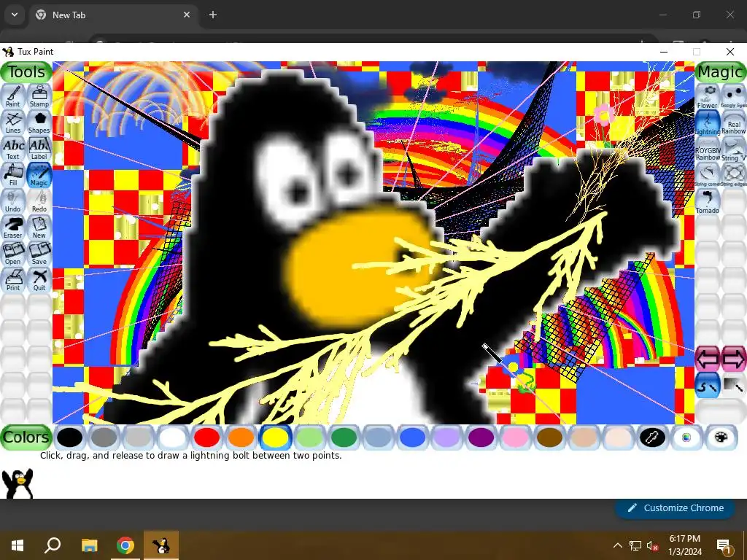747x560 pixels.
Task: Select the dark green color swatch
Action: [344, 437]
